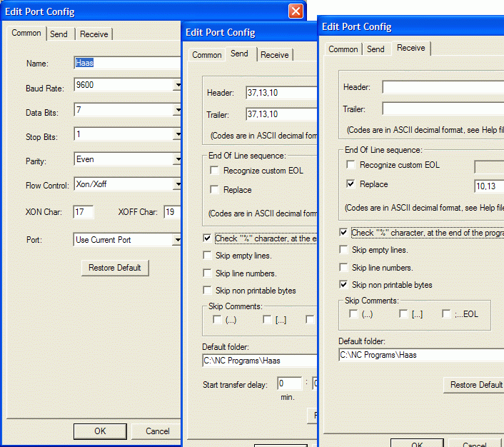Select the Receive tab in the middle dialog

[x=275, y=55]
